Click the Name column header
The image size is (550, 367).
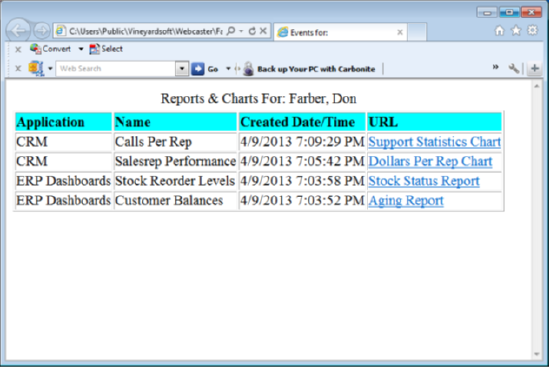(x=175, y=122)
